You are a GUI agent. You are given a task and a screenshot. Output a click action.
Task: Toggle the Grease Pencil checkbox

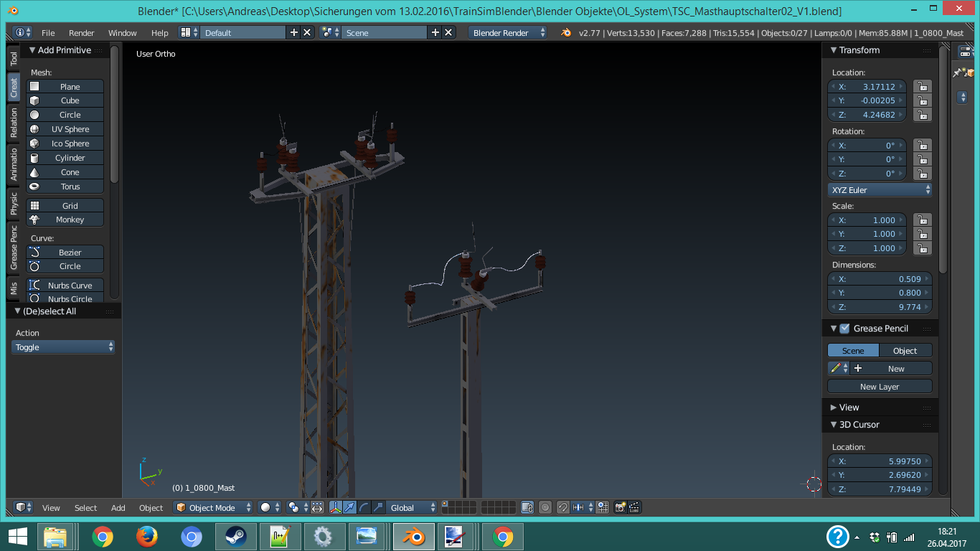844,329
